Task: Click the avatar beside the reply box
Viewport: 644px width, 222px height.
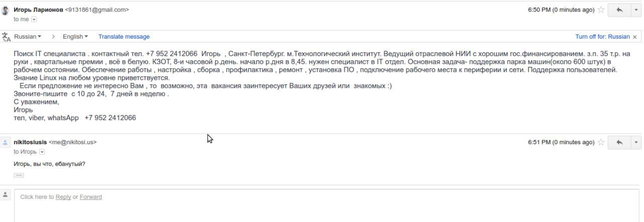Action: coord(6,195)
